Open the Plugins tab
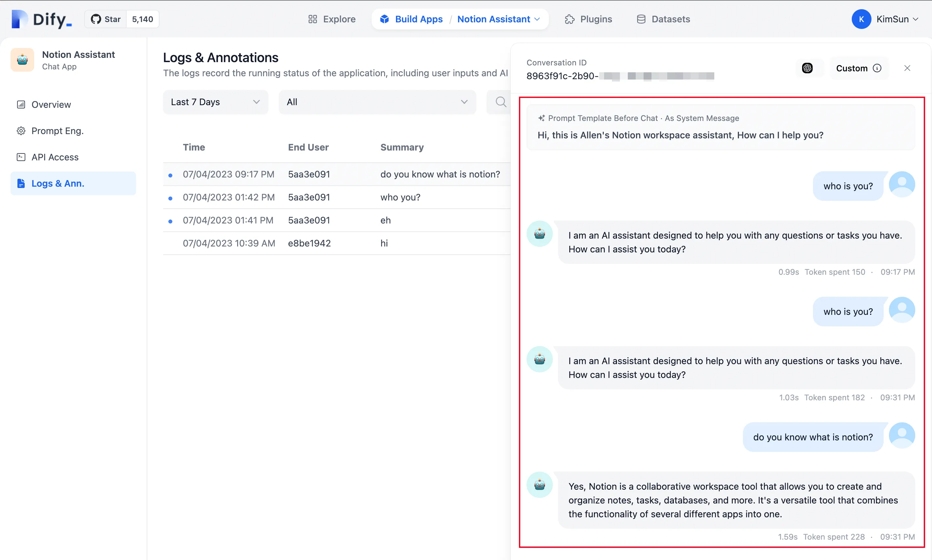 point(588,19)
